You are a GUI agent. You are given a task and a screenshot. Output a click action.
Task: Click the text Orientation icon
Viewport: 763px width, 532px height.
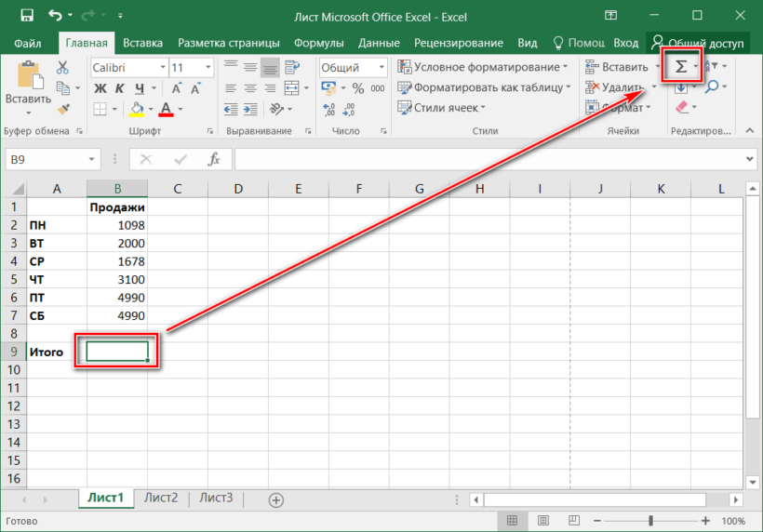pos(277,109)
